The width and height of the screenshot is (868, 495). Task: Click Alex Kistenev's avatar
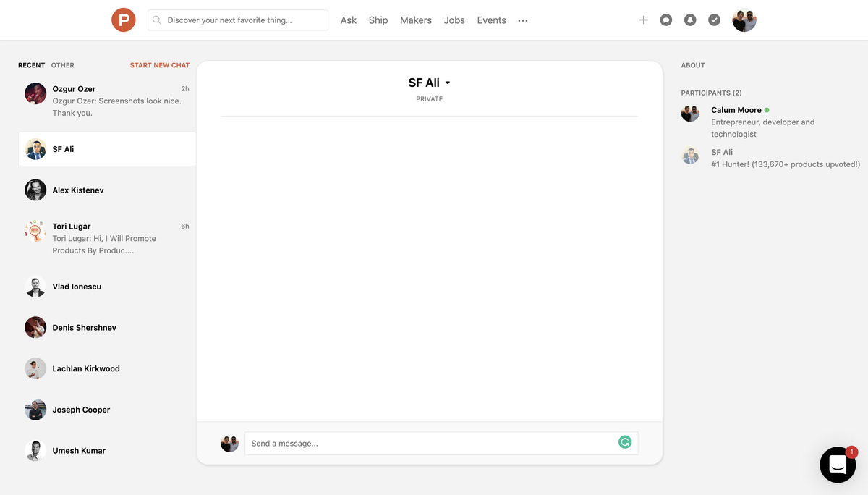coord(35,190)
